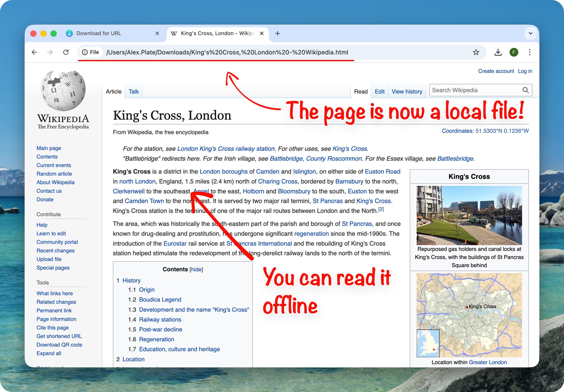Image resolution: width=564 pixels, height=392 pixels.
Task: Open the View history tab
Action: tap(406, 91)
